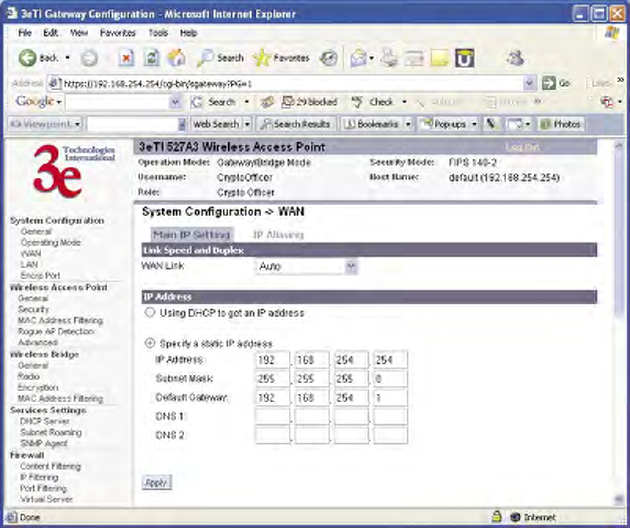630x528 pixels.
Task: Open the Encryption link under Wireless Bridge
Action: click(38, 387)
